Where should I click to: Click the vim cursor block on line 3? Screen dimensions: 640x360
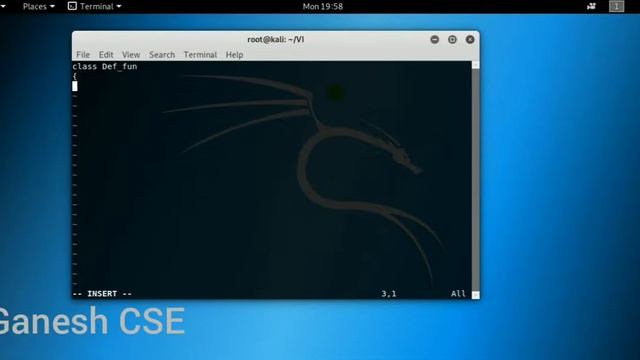pos(75,86)
